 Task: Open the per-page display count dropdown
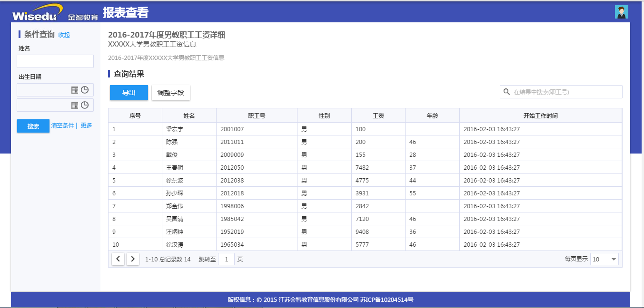click(604, 259)
